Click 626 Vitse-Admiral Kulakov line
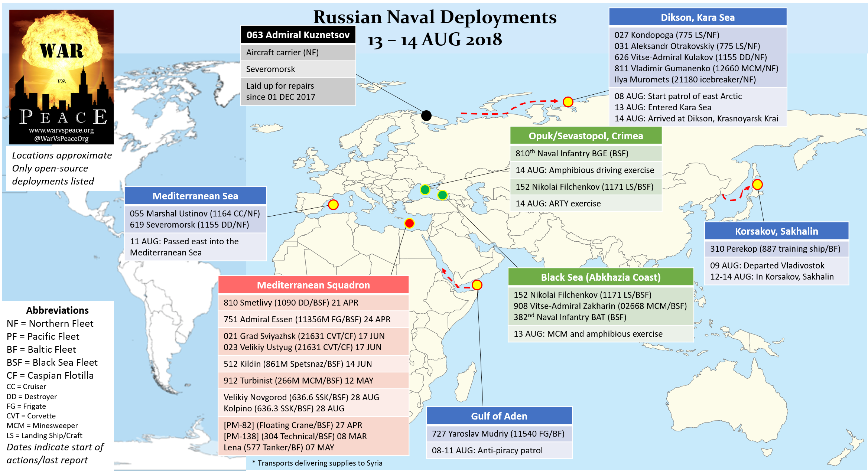Image resolution: width=868 pixels, height=473 pixels. [690, 57]
